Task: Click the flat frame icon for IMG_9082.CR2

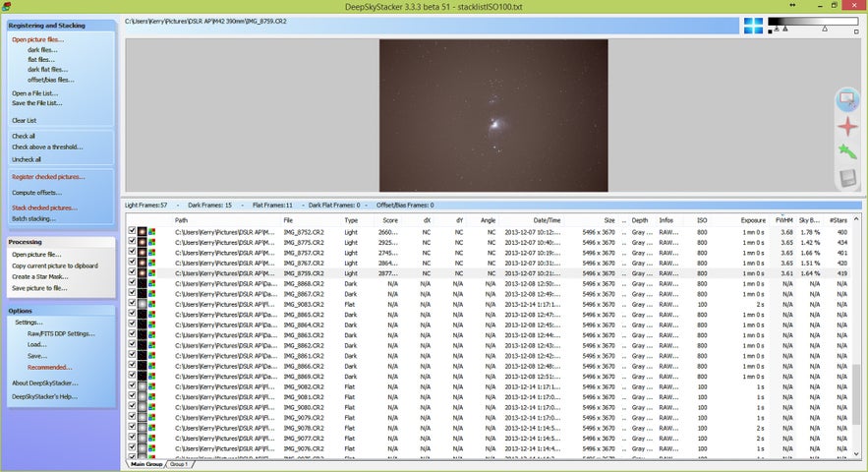Action: (x=143, y=386)
